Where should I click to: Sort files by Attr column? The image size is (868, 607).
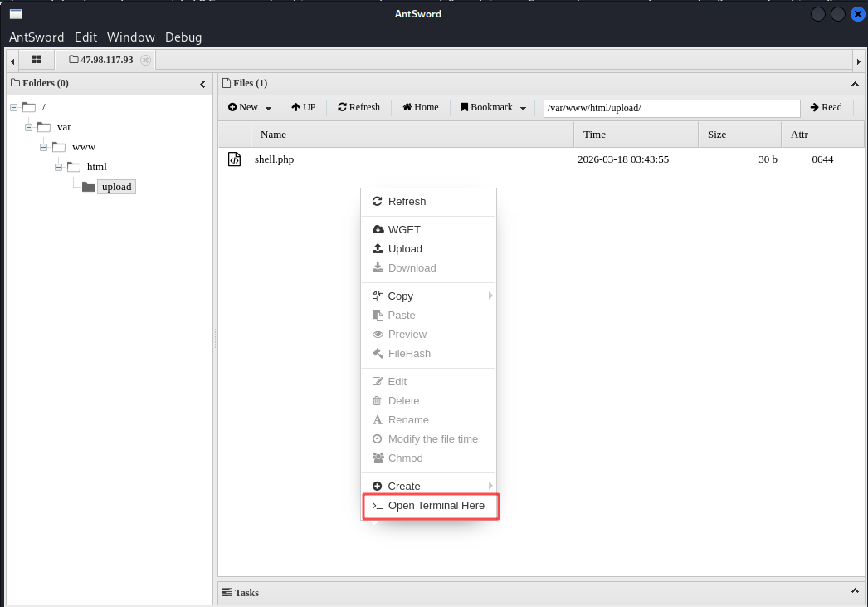coord(822,135)
